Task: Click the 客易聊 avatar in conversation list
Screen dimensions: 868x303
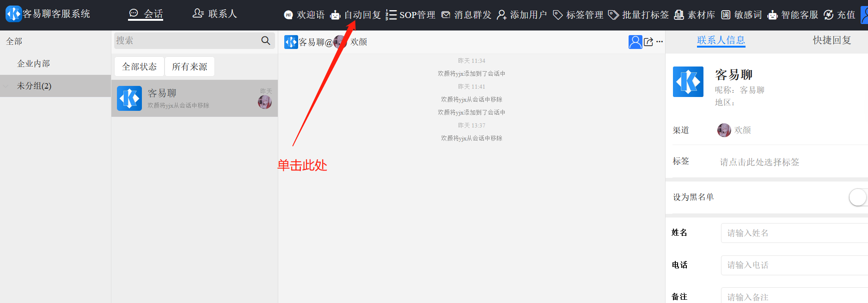Action: pos(129,98)
